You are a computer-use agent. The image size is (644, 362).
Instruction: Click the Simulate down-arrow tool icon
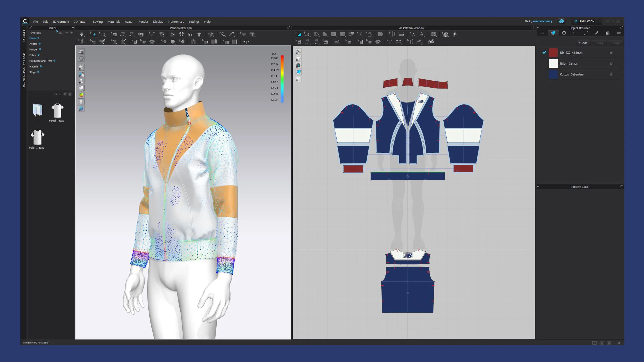pos(82,34)
